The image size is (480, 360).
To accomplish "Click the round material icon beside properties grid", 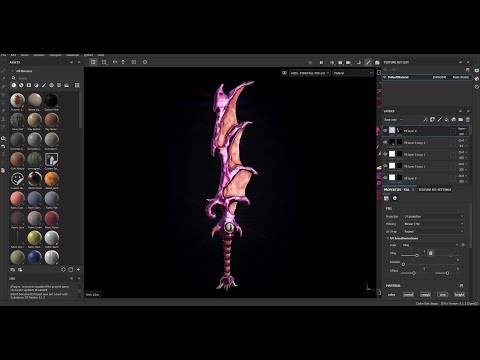I will click(395, 198).
